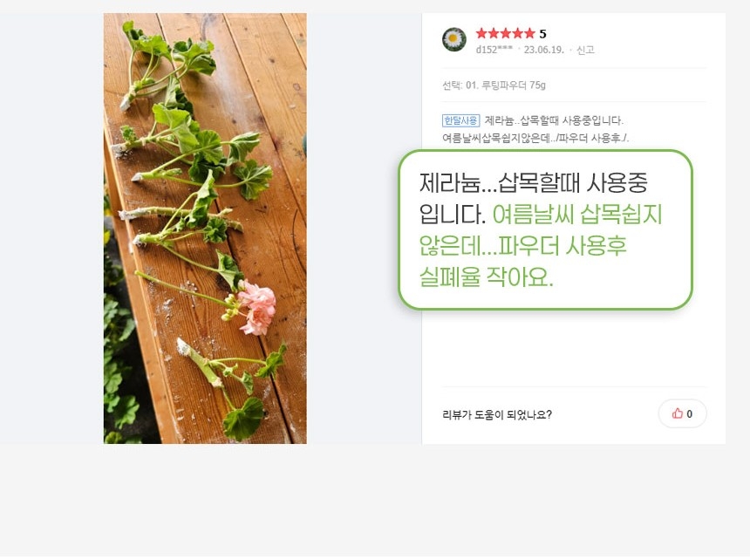This screenshot has width=750, height=560.
Task: Click the middle red rating star
Action: click(x=505, y=33)
